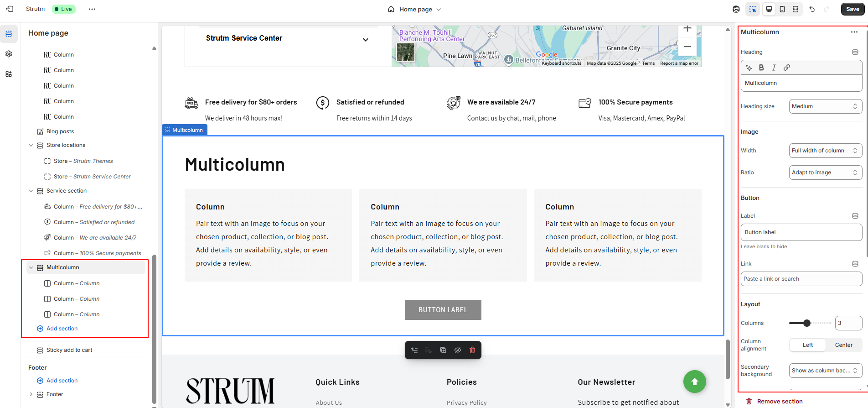Click dynamic source icon next to Button Label
This screenshot has height=408, width=868.
(x=855, y=216)
